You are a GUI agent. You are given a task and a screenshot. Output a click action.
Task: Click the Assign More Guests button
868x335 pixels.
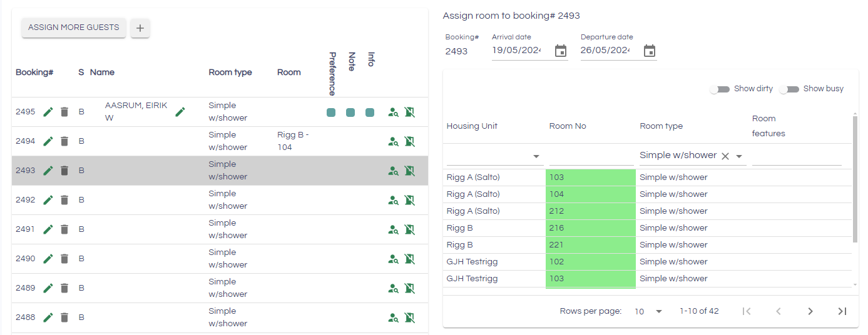click(74, 27)
